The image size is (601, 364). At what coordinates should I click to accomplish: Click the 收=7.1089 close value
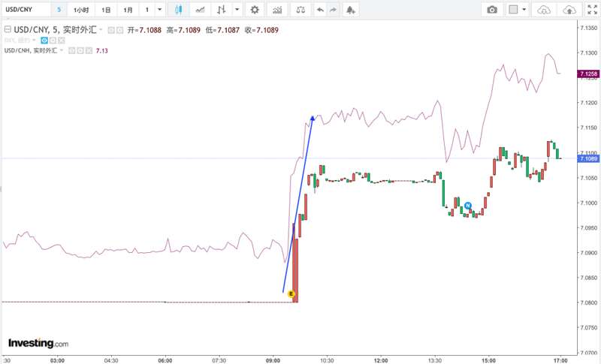click(x=261, y=30)
